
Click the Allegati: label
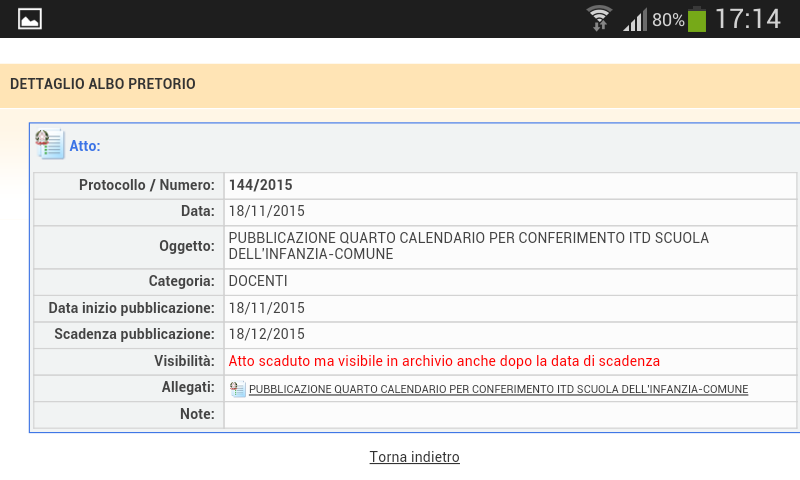tap(188, 387)
